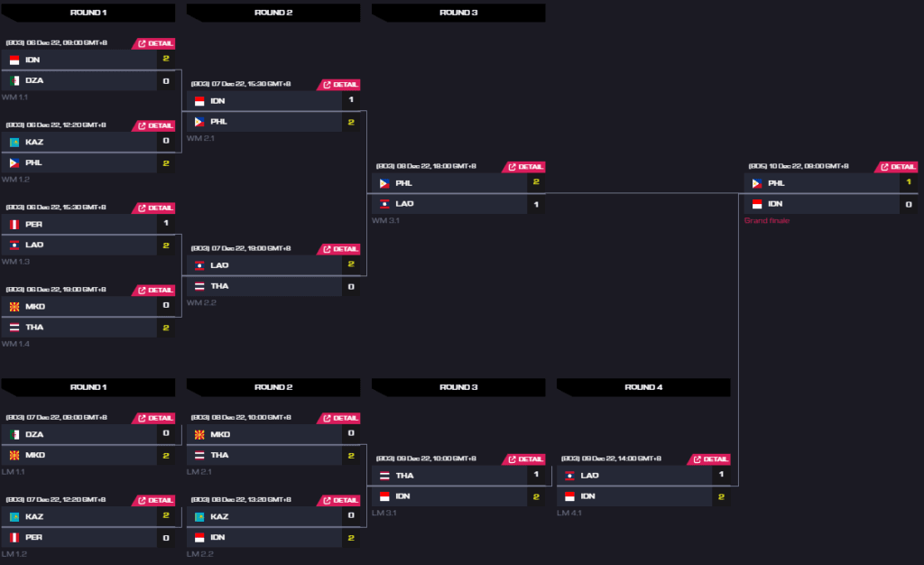Viewport: 924px width, 565px height.
Task: Click PER flag in match WM 1.3
Action: tap(14, 224)
